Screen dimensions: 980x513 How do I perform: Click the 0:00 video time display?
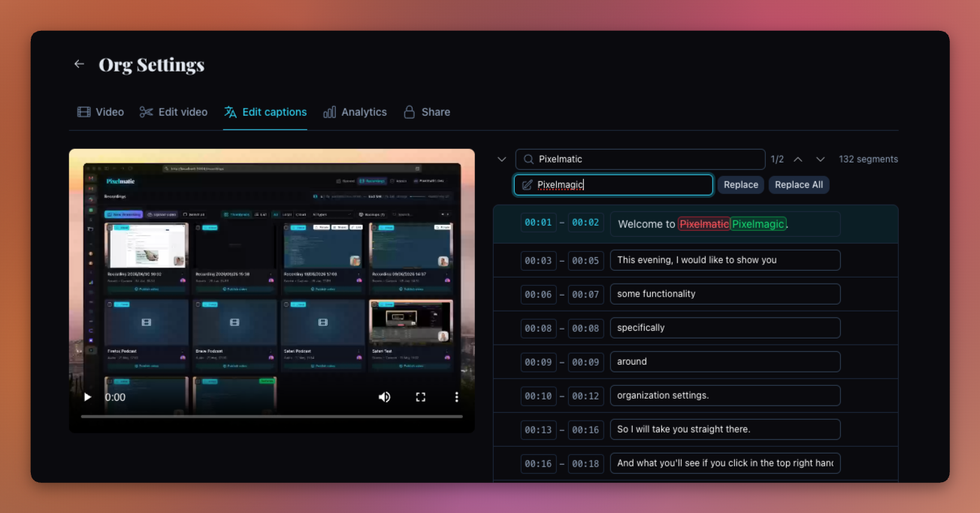pyautogui.click(x=115, y=397)
